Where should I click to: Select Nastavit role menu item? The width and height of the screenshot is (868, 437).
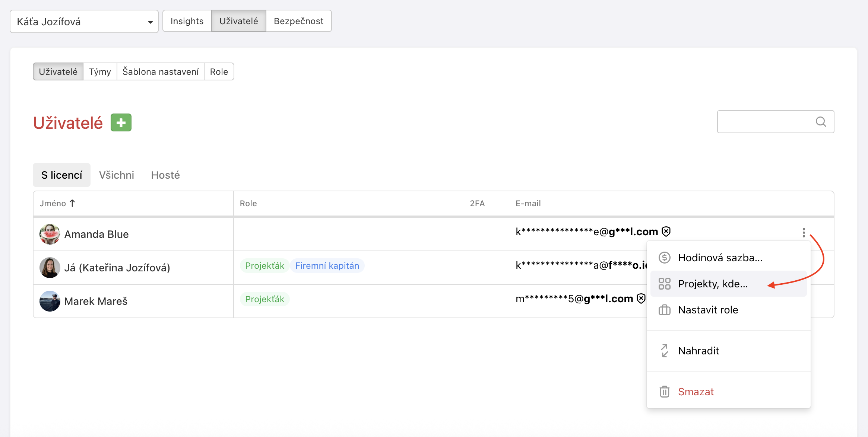pyautogui.click(x=708, y=310)
